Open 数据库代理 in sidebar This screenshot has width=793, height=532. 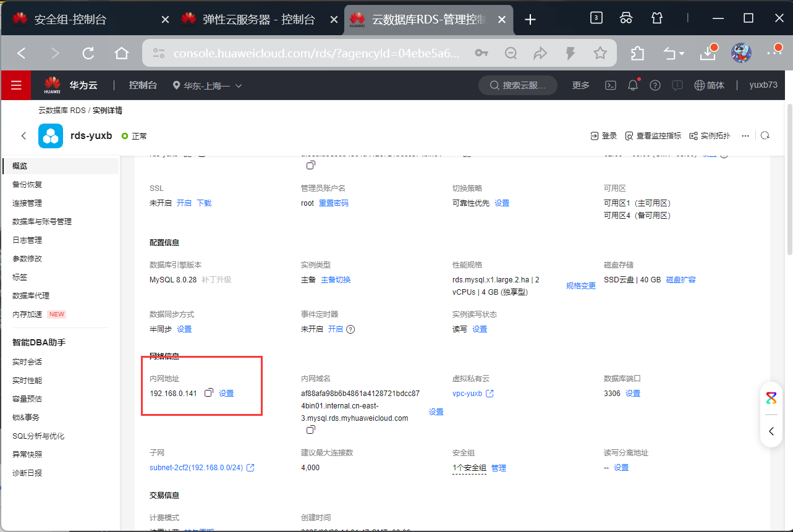(x=31, y=295)
